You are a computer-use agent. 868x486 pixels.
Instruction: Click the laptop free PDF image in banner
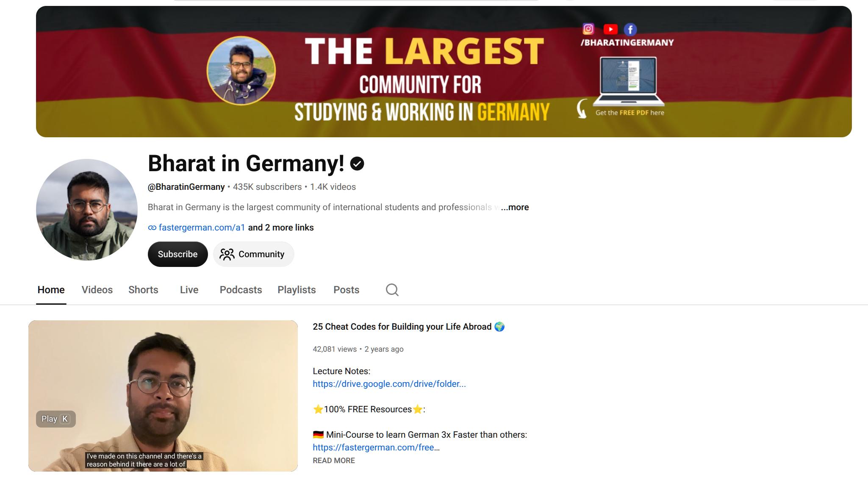pyautogui.click(x=628, y=82)
